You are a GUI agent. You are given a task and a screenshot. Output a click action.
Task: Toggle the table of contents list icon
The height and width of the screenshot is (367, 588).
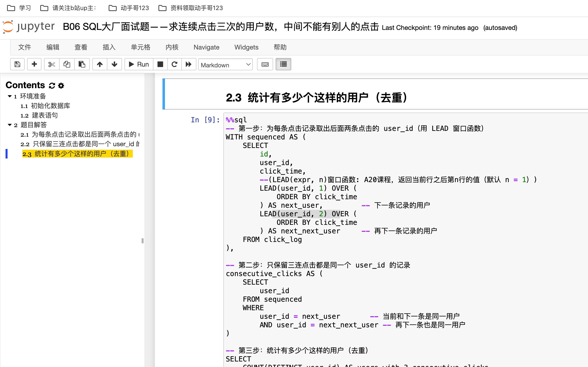pyautogui.click(x=283, y=64)
